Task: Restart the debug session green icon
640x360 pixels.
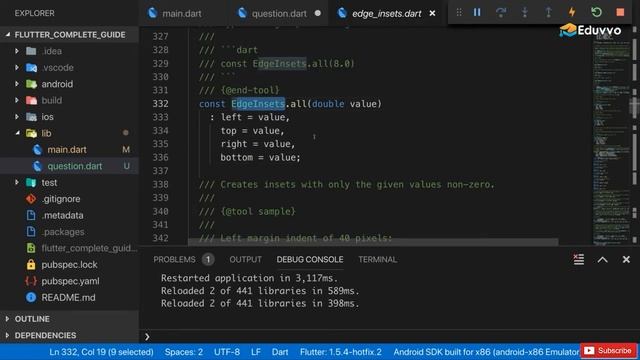Action: (x=596, y=12)
